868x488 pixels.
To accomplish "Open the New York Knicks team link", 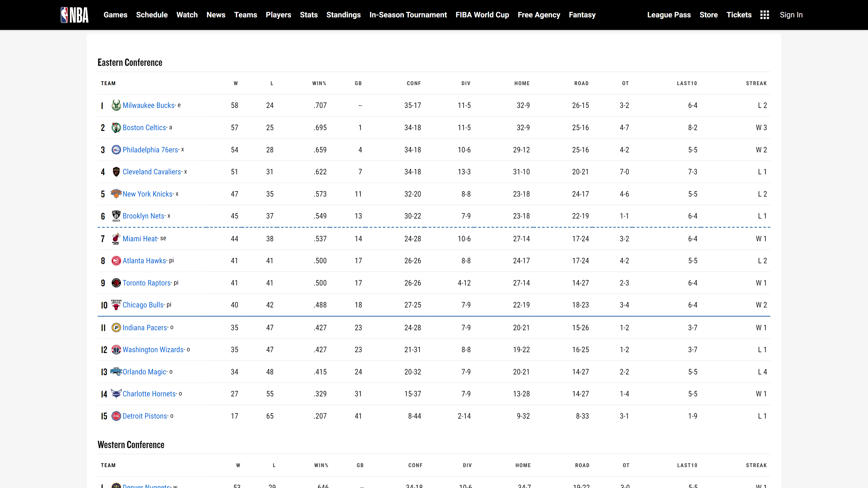I will point(148,194).
